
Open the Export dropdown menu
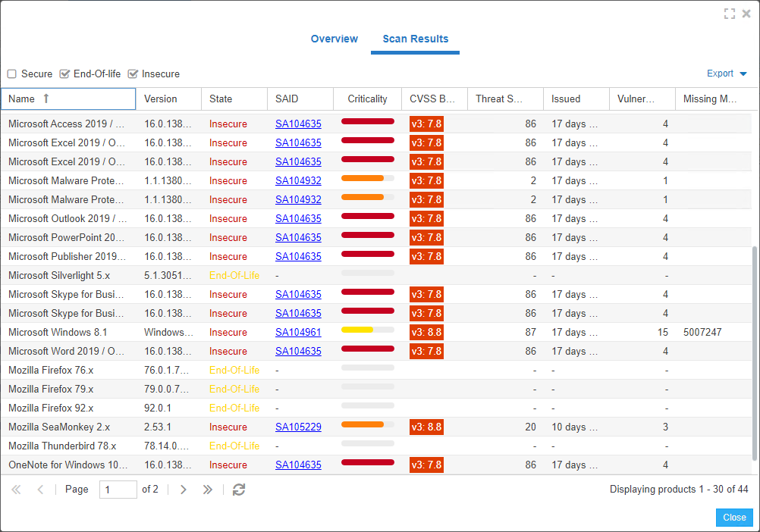click(727, 74)
